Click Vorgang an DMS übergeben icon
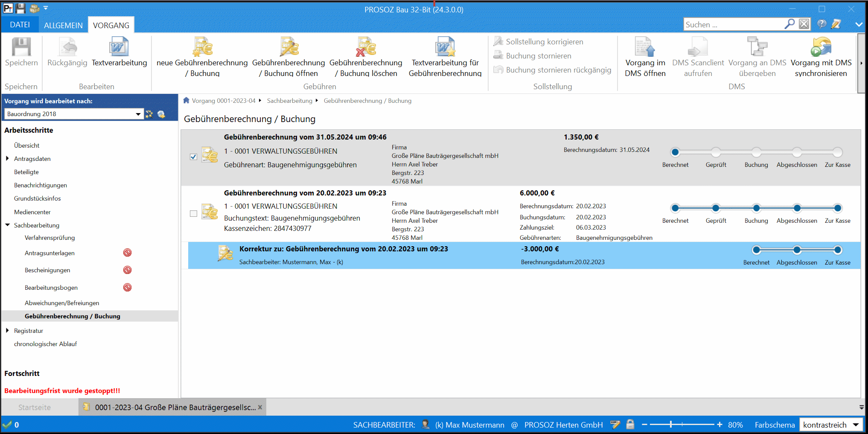 click(x=757, y=47)
